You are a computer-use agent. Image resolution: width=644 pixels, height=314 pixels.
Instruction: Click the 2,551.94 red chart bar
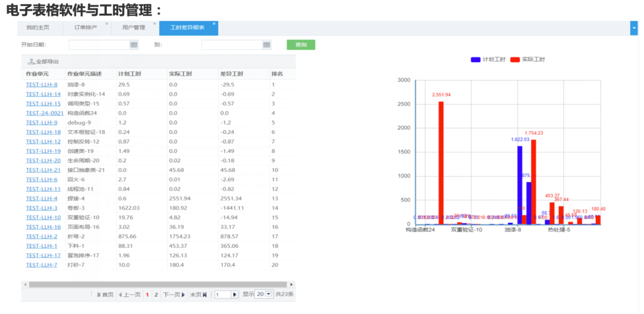[441, 163]
